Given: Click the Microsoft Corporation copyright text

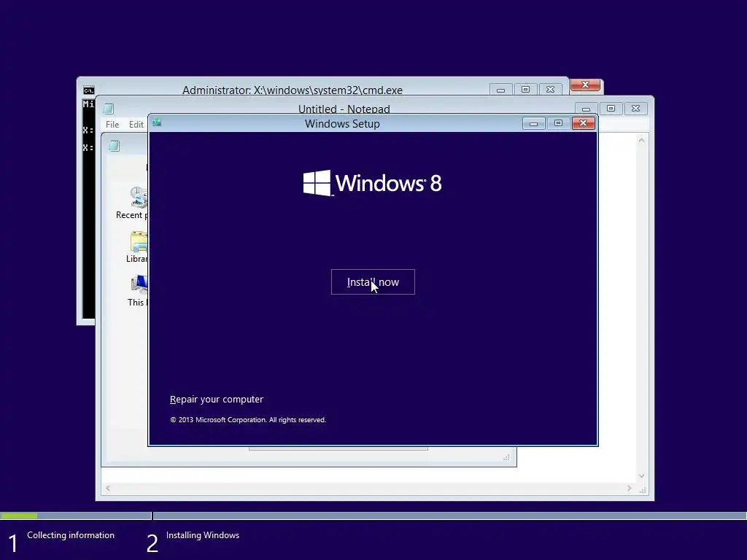Looking at the screenshot, I should point(248,420).
